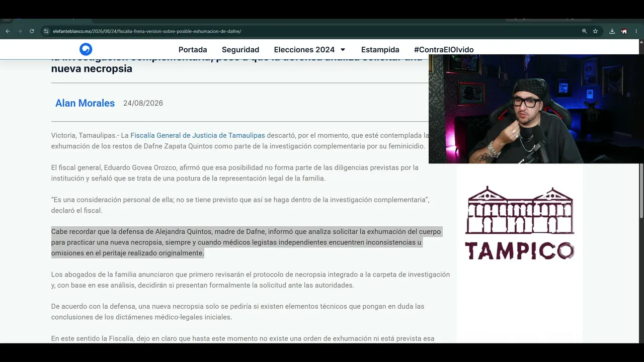Go to the Estampida section
Image resolution: width=644 pixels, height=362 pixels.
380,50
